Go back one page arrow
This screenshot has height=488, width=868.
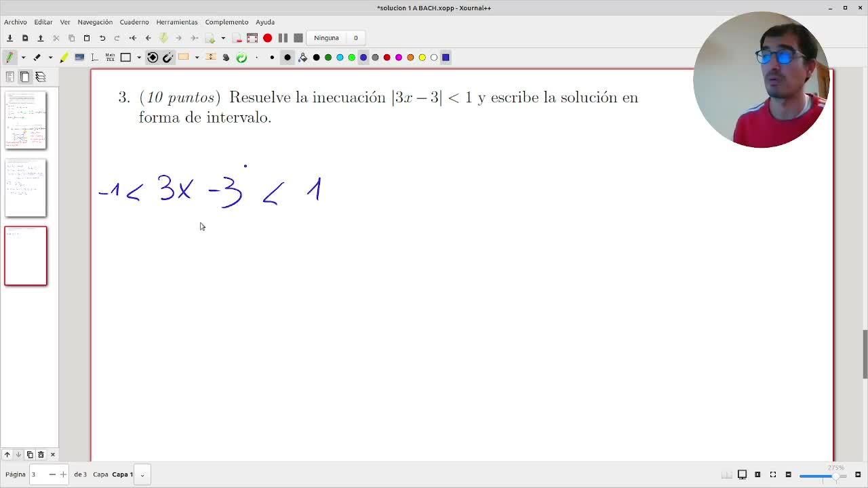pos(148,38)
